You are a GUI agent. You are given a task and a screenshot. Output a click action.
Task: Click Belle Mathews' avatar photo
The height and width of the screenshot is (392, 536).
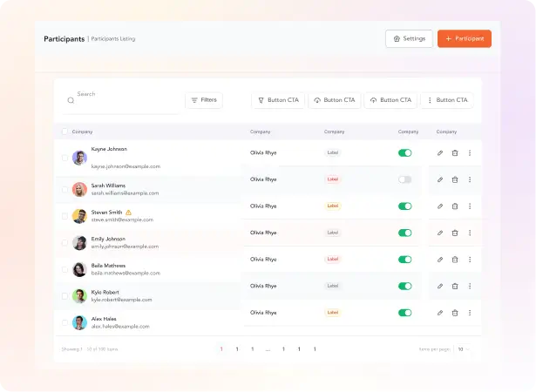(79, 270)
